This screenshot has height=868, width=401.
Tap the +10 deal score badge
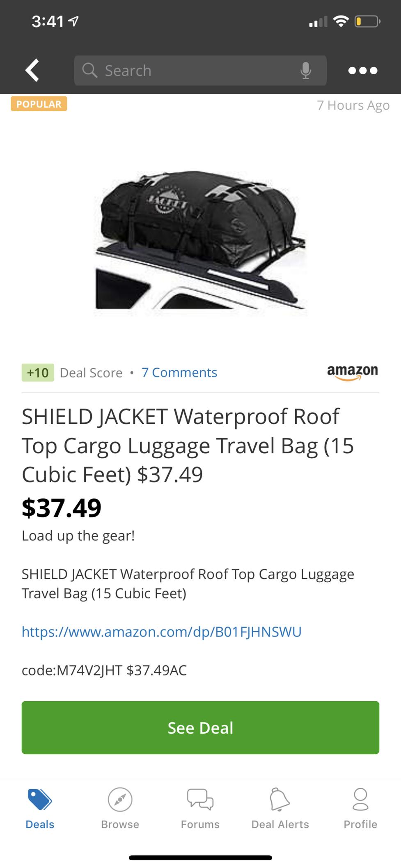pyautogui.click(x=38, y=372)
